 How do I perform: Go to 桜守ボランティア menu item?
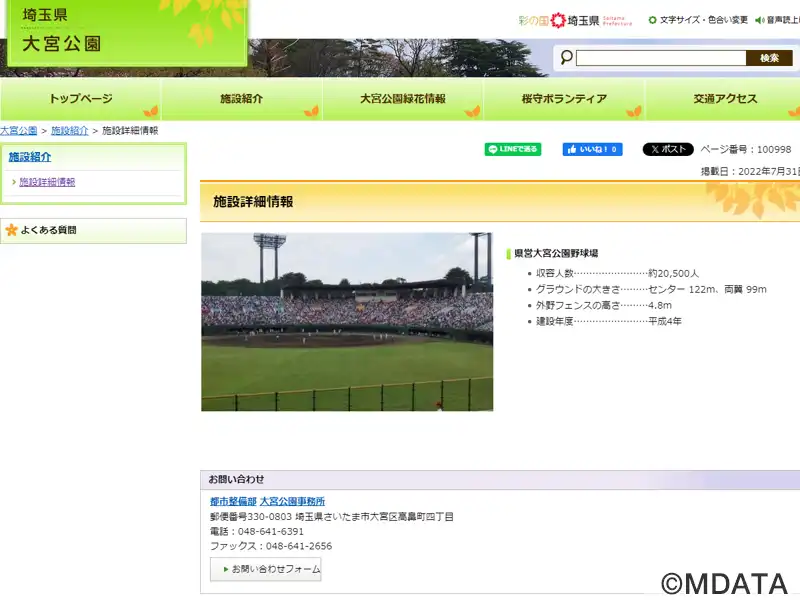(x=564, y=99)
